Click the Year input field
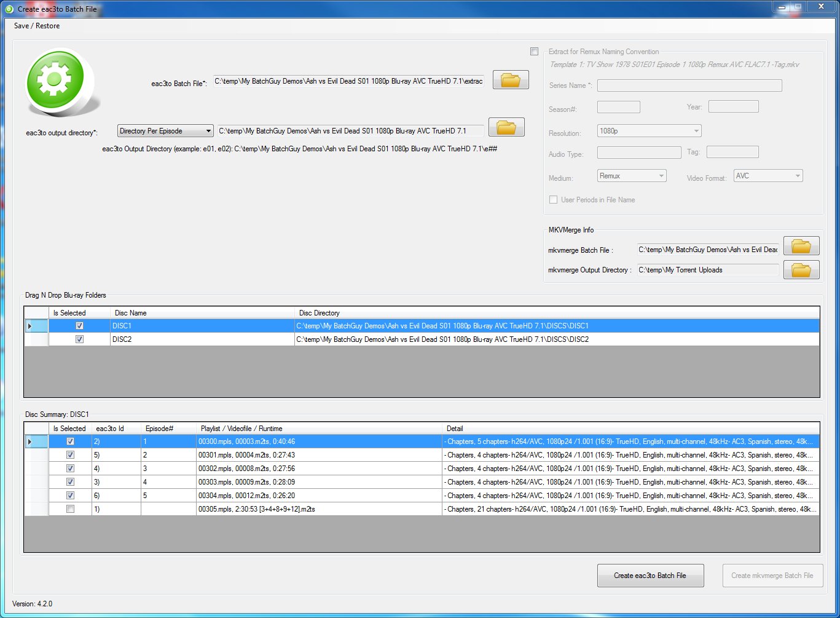Viewport: 840px width, 618px height. (x=734, y=106)
